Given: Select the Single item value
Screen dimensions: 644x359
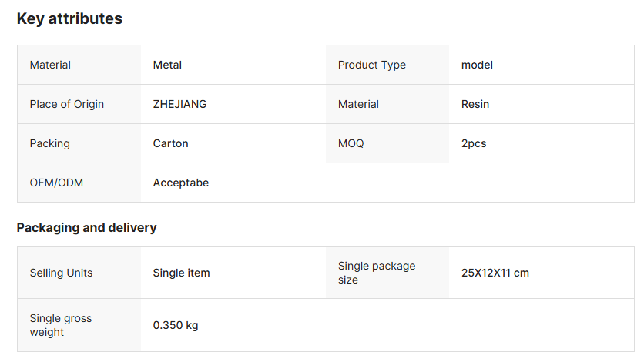Looking at the screenshot, I should point(181,273).
